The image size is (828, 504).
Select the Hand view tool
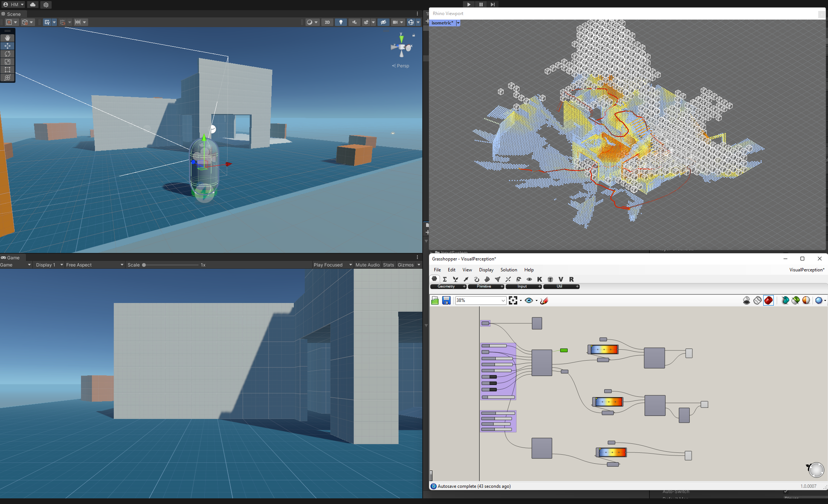click(8, 38)
